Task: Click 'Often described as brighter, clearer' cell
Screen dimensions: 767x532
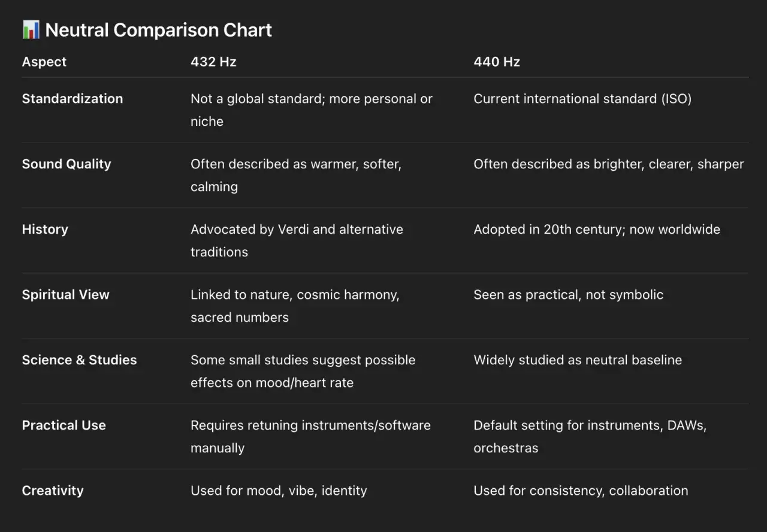Action: click(x=609, y=164)
